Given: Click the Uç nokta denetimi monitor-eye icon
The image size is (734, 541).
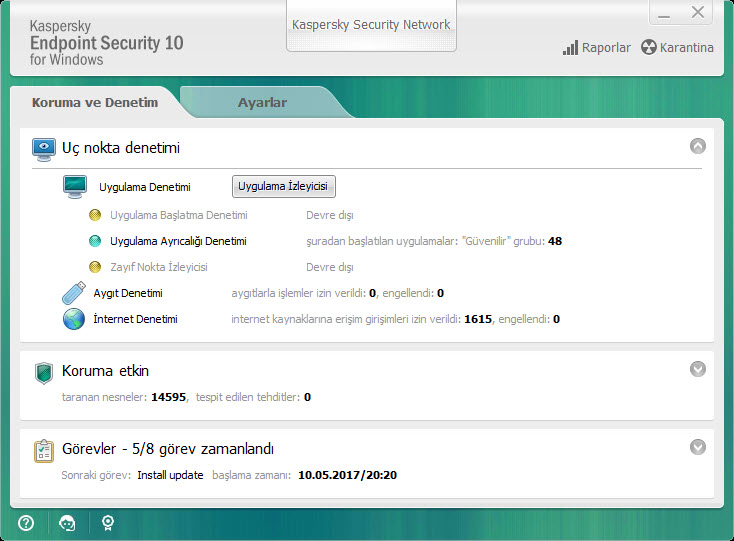Looking at the screenshot, I should [44, 149].
